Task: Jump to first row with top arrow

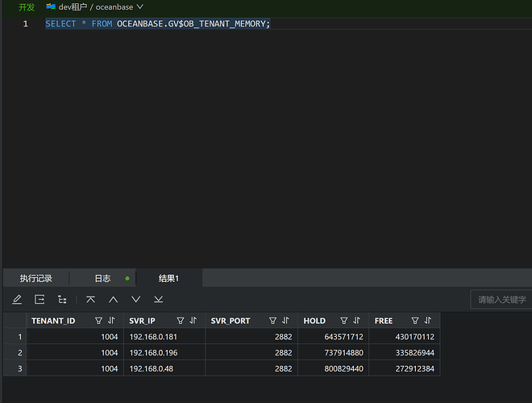Action: 90,300
